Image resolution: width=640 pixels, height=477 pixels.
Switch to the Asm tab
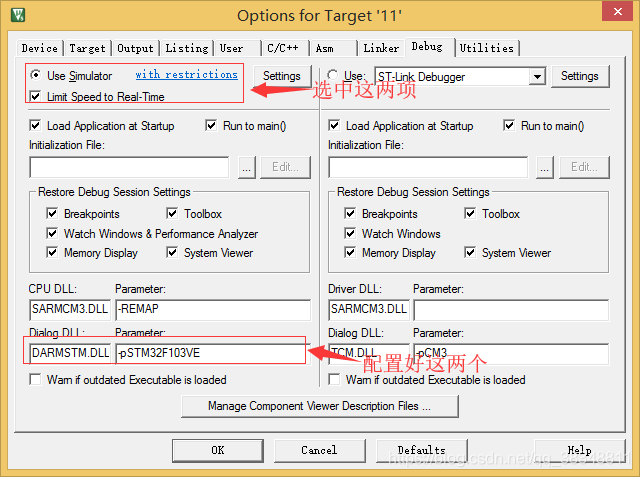333,48
